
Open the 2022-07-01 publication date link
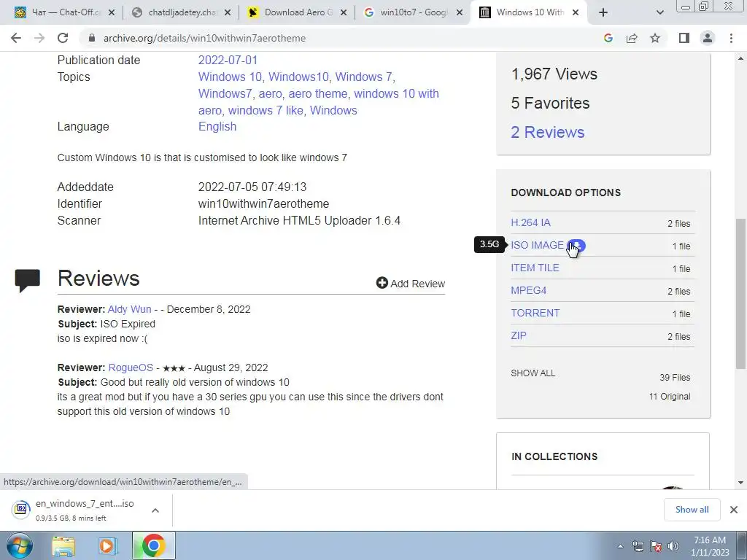click(x=228, y=60)
